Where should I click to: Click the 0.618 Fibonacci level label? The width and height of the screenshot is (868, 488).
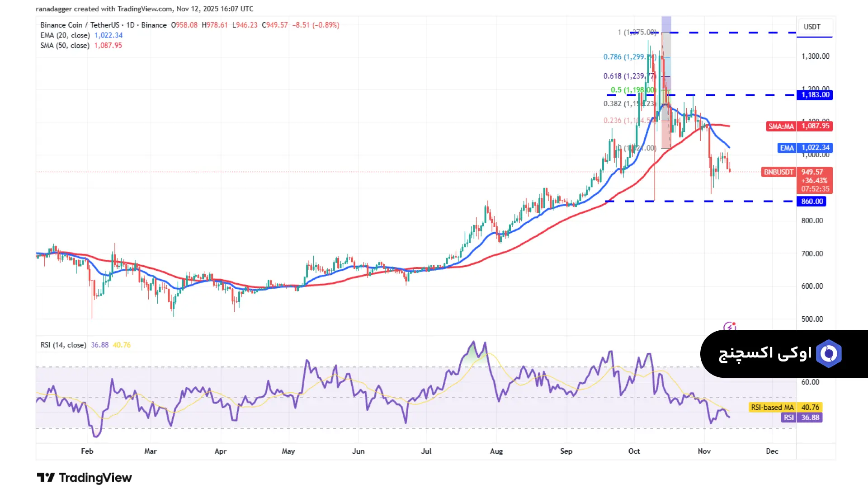628,76
